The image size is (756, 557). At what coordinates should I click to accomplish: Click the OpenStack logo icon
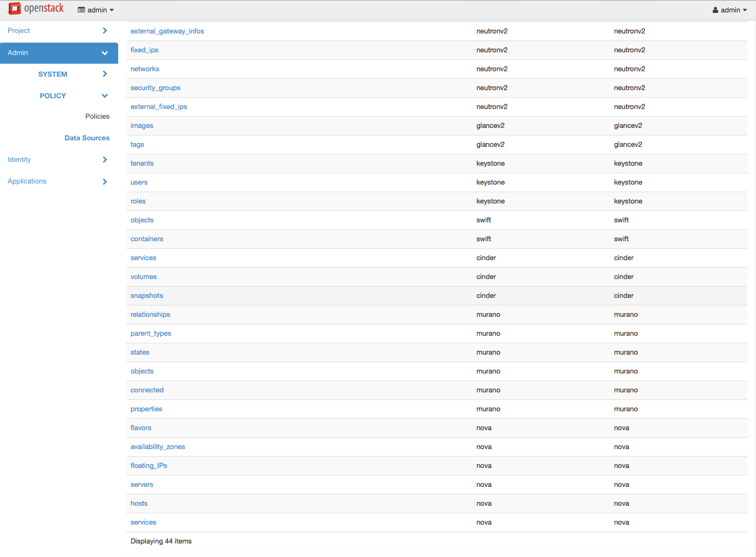coord(15,9)
